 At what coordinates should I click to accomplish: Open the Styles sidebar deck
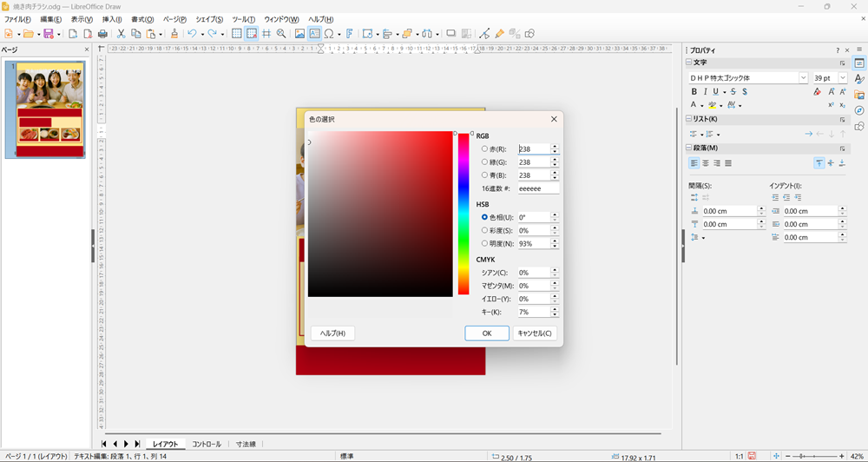[x=859, y=79]
